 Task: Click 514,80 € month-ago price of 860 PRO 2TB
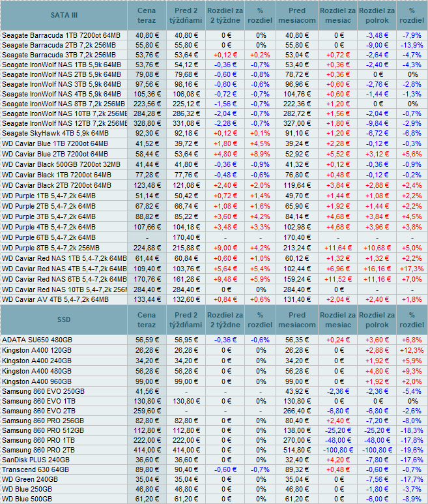coord(297,450)
